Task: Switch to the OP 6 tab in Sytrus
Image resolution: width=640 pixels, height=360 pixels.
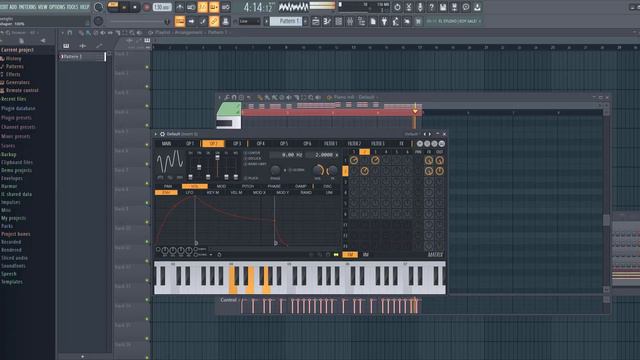Action: pos(307,144)
